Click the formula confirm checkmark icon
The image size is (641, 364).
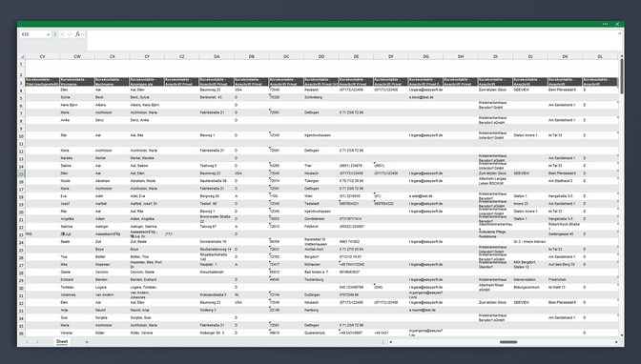point(70,34)
